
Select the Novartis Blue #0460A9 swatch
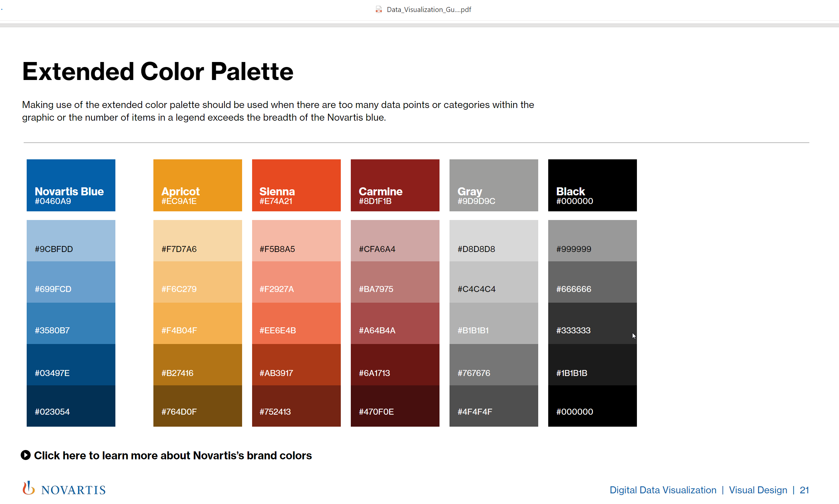click(71, 185)
